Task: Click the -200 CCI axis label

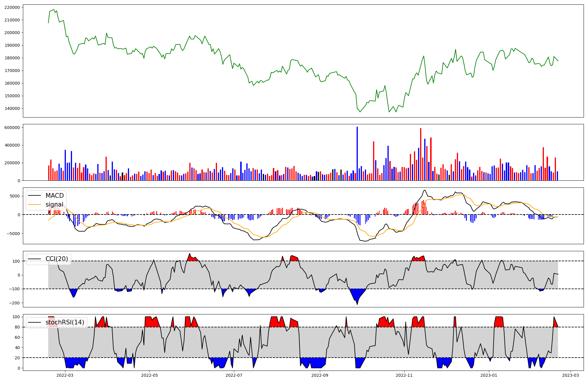Action: tap(15, 303)
